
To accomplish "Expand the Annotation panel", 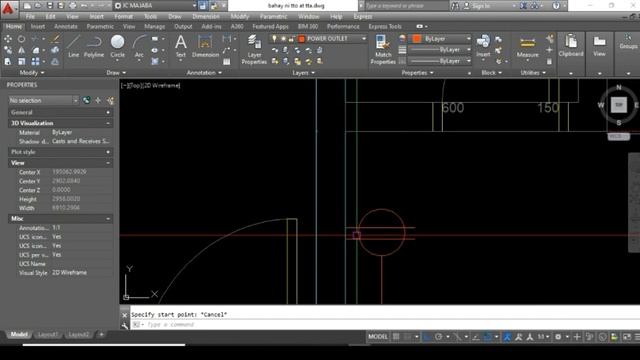I will pyautogui.click(x=204, y=73).
